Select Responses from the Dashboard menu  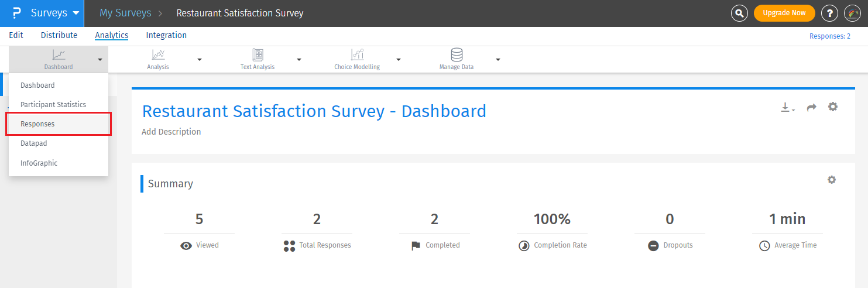[37, 124]
